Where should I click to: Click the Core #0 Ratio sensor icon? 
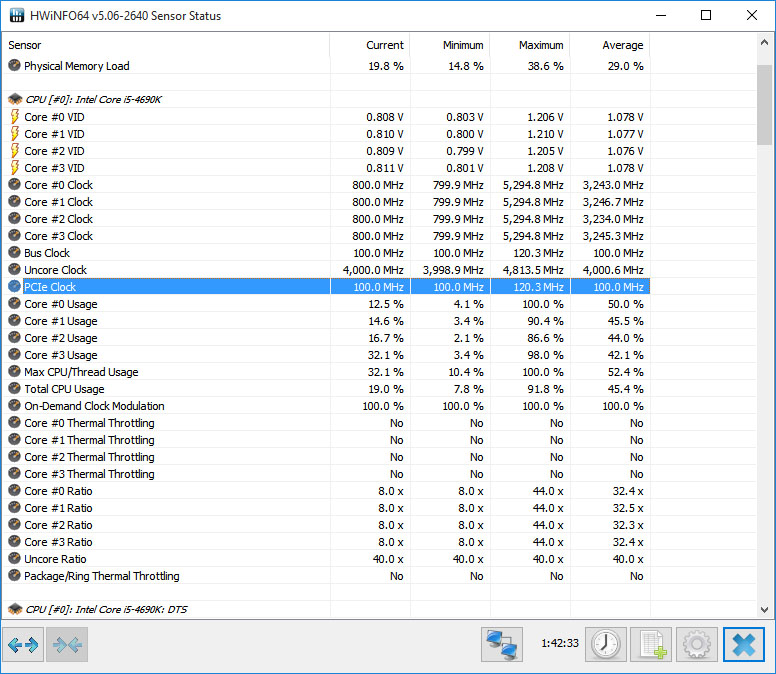pos(15,490)
